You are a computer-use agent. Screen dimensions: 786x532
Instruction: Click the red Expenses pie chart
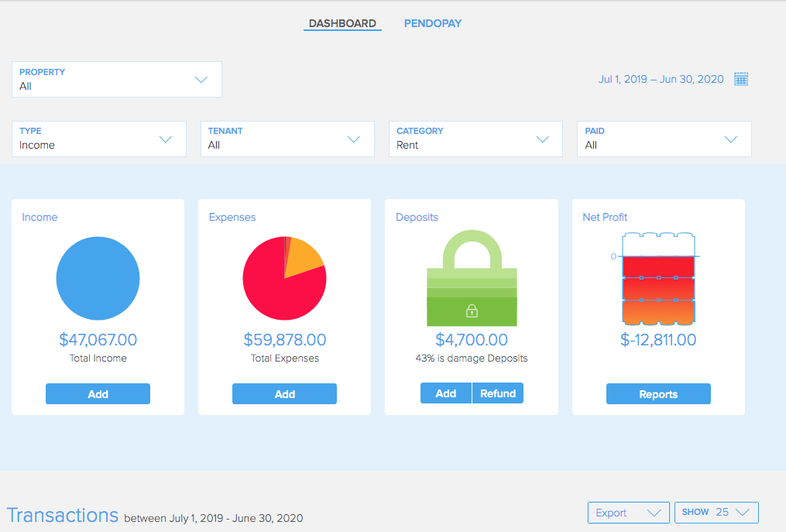click(x=284, y=278)
